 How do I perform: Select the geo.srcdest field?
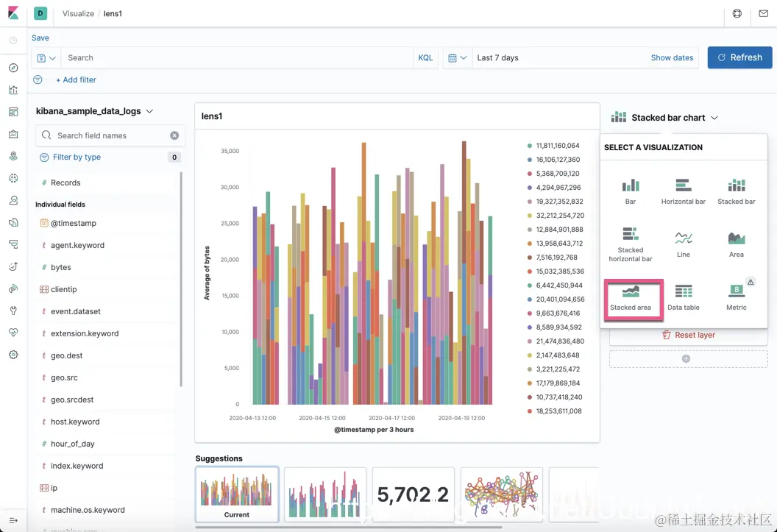[106, 400]
